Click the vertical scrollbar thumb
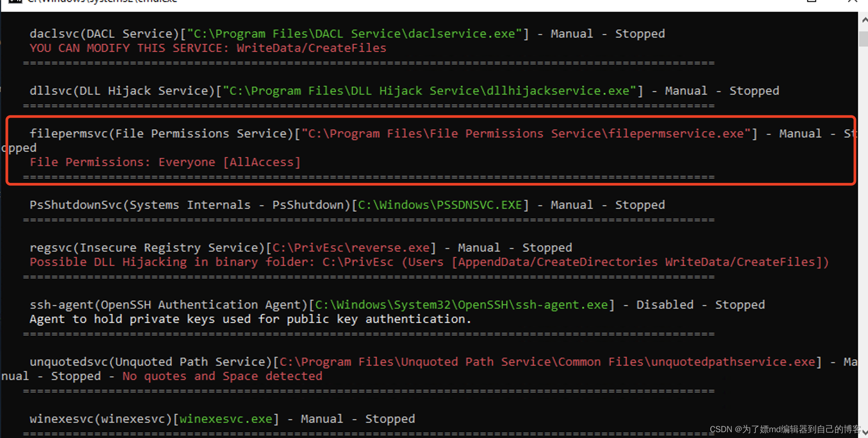This screenshot has width=868, height=438. coord(864,39)
